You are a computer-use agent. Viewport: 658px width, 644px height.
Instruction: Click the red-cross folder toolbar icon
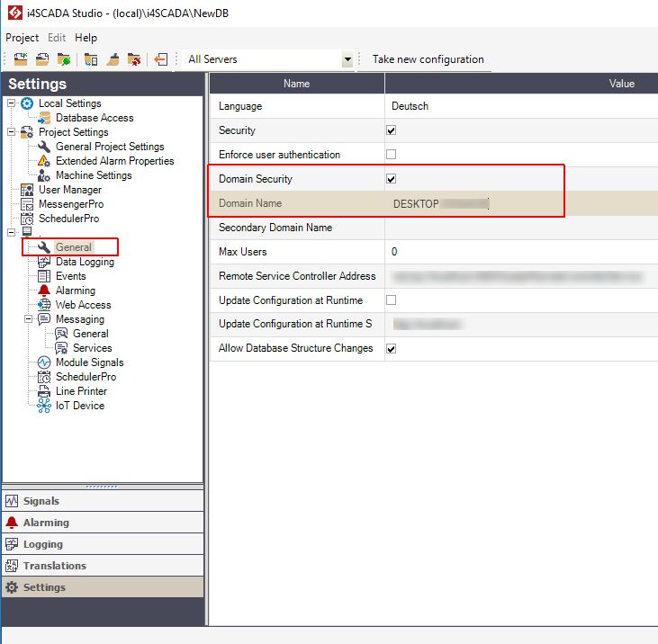[x=134, y=59]
